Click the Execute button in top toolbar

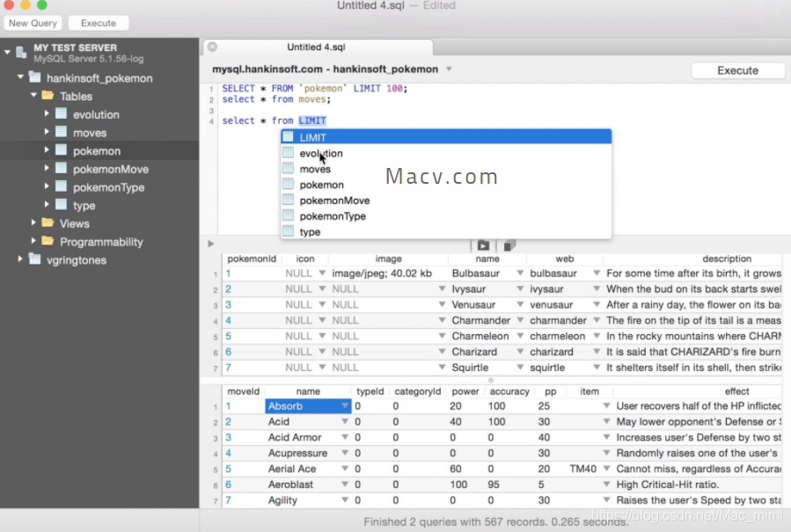[99, 23]
